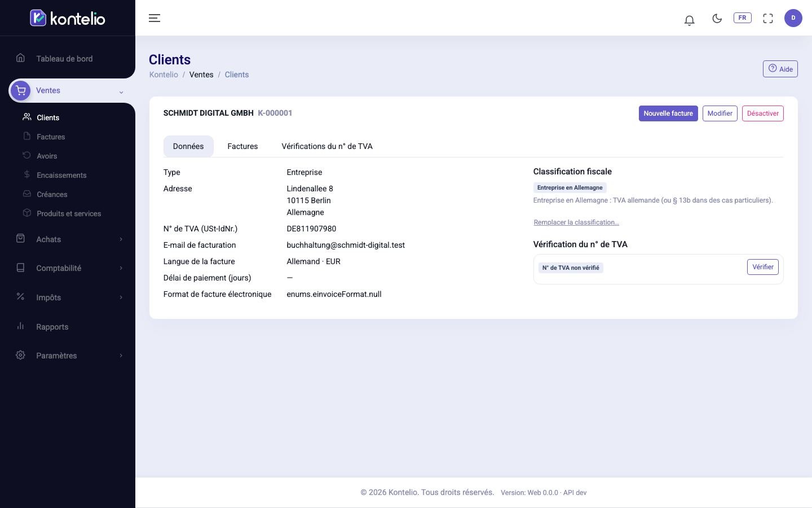812x508 pixels.
Task: Click the Avoirs undo icon
Action: 27,155
